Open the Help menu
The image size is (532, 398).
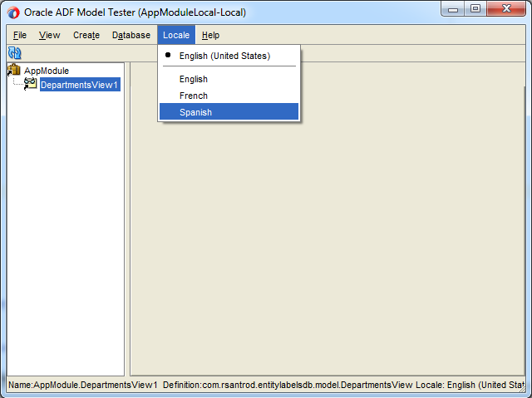point(210,35)
